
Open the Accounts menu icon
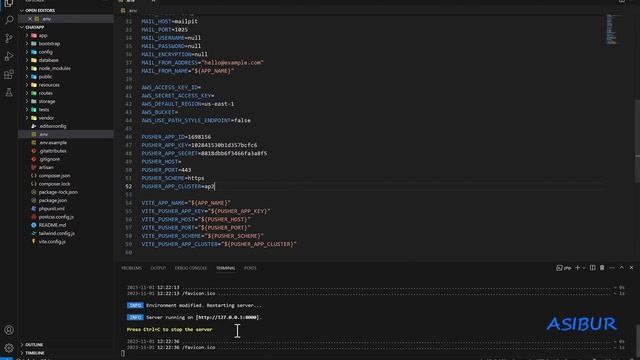click(x=9, y=330)
